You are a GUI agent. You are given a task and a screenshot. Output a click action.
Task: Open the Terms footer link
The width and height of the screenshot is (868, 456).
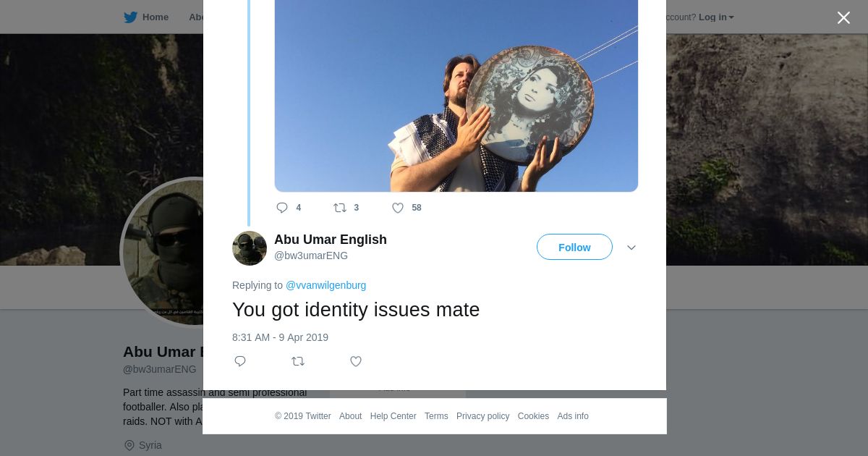click(436, 416)
